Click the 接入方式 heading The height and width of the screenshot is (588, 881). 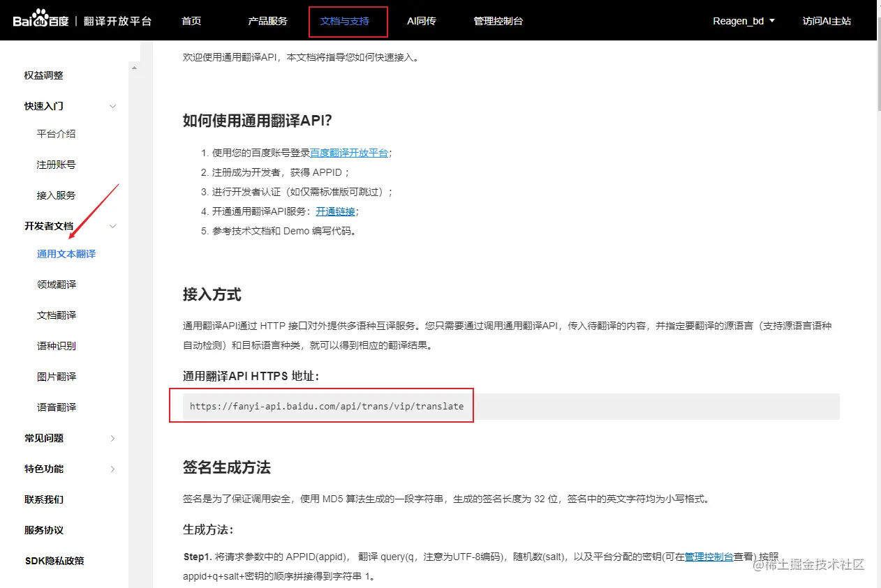212,294
